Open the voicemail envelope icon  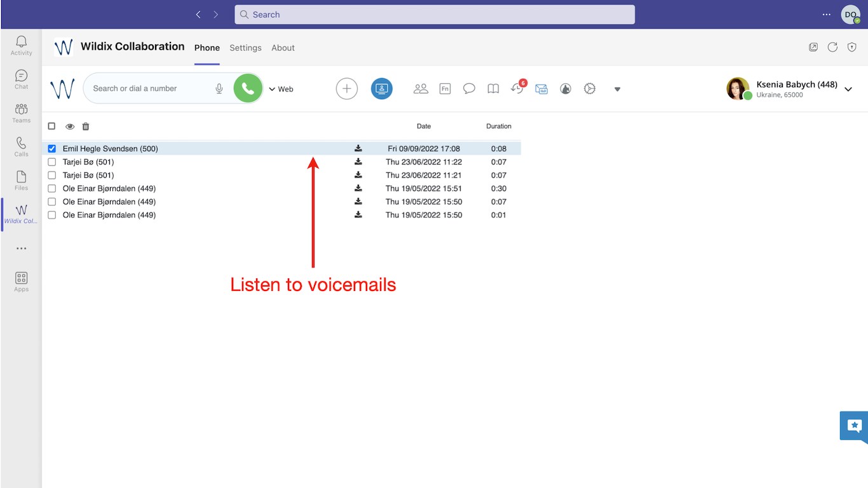click(x=541, y=89)
